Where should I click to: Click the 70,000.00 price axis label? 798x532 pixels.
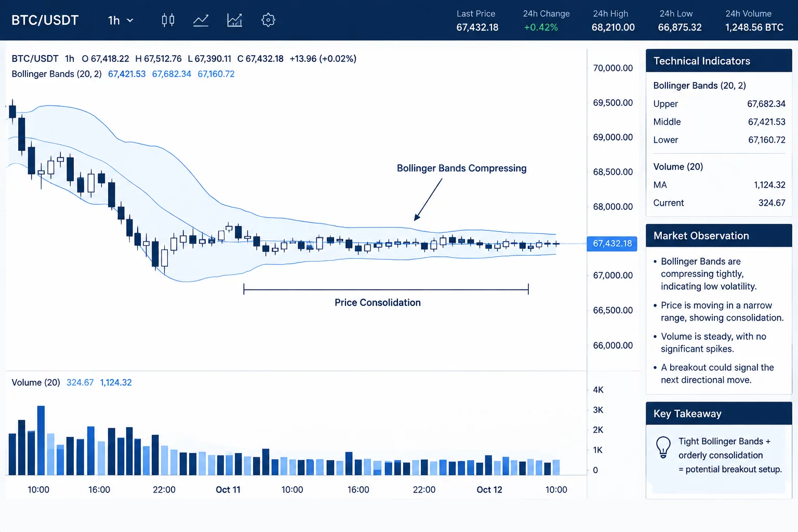click(613, 68)
